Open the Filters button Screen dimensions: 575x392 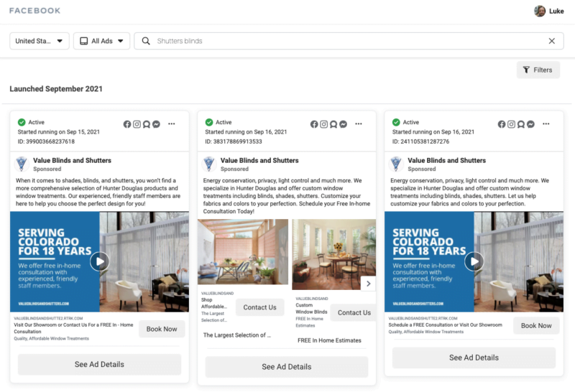(x=538, y=70)
